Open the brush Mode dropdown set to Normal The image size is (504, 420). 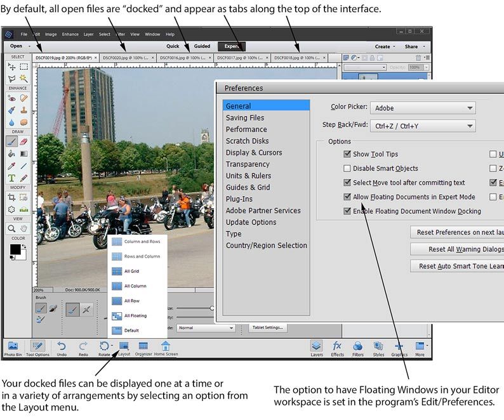pos(206,328)
